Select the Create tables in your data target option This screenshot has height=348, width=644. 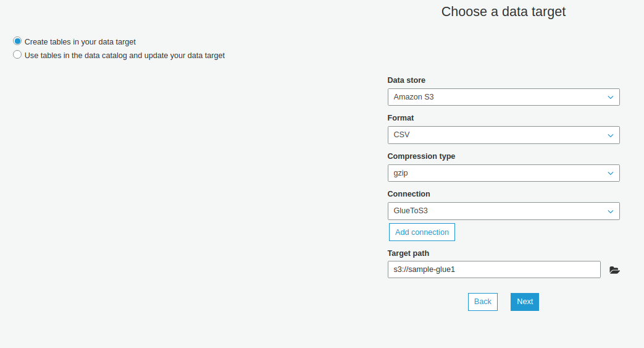[17, 41]
